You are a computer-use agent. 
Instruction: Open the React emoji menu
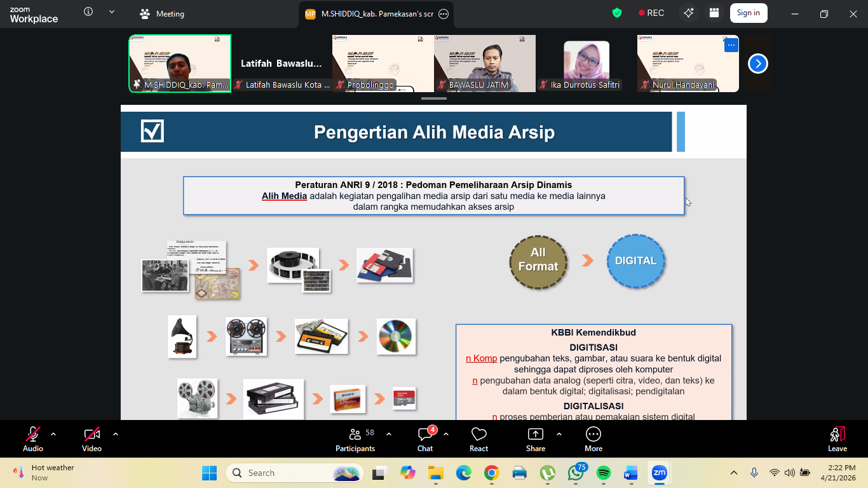(x=478, y=439)
